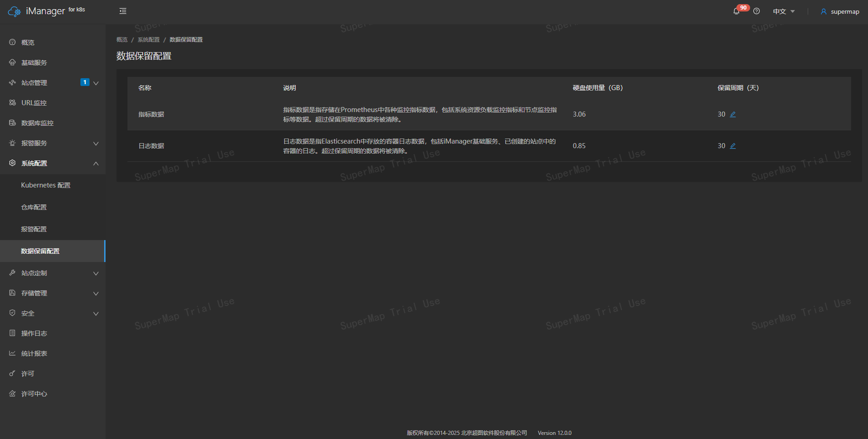
Task: Click the copyright 北京超图软件股份有限公司 footer
Action: (x=467, y=433)
